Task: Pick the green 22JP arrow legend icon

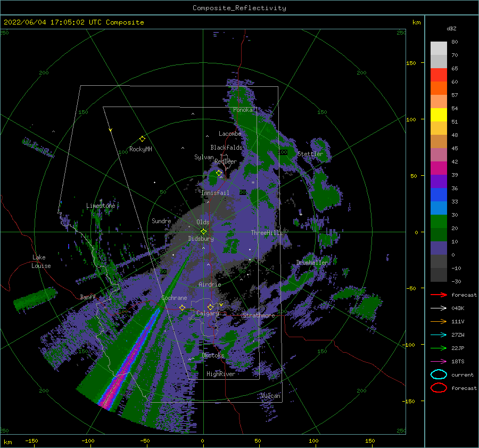Action: click(x=439, y=348)
